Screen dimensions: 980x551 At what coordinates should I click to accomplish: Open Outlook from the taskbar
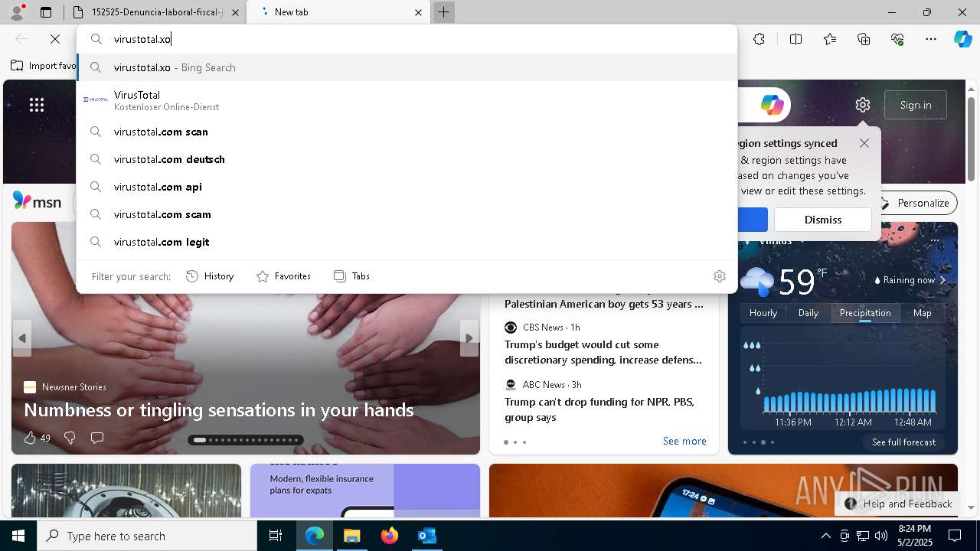[426, 536]
